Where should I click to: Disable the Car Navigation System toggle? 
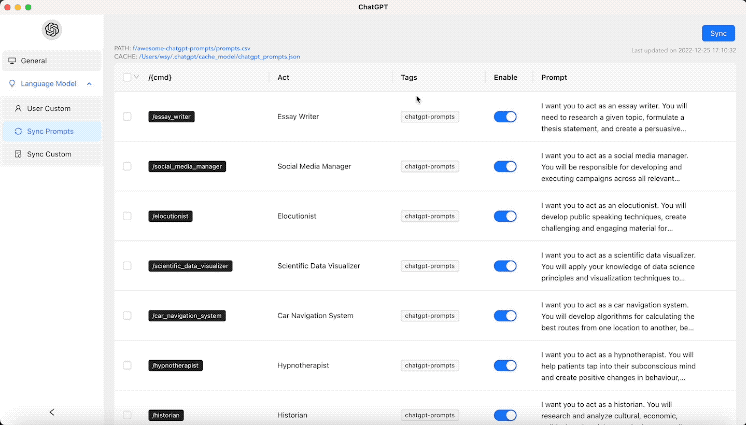(x=505, y=316)
